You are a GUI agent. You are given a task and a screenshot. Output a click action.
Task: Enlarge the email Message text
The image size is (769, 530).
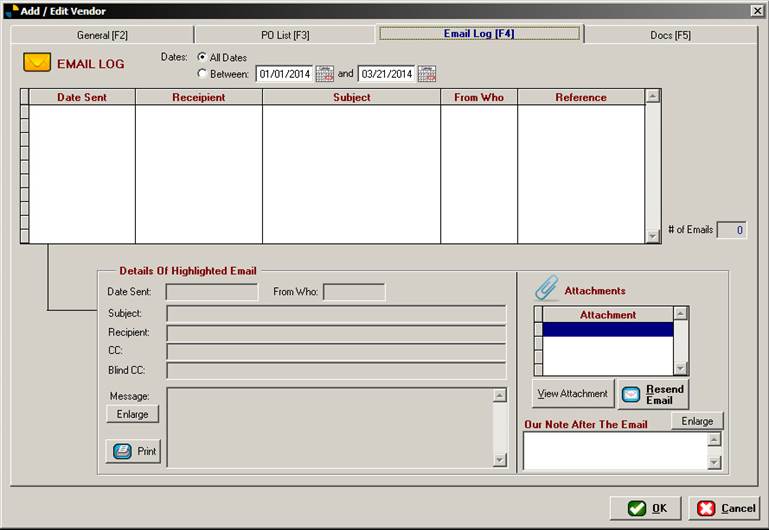132,414
